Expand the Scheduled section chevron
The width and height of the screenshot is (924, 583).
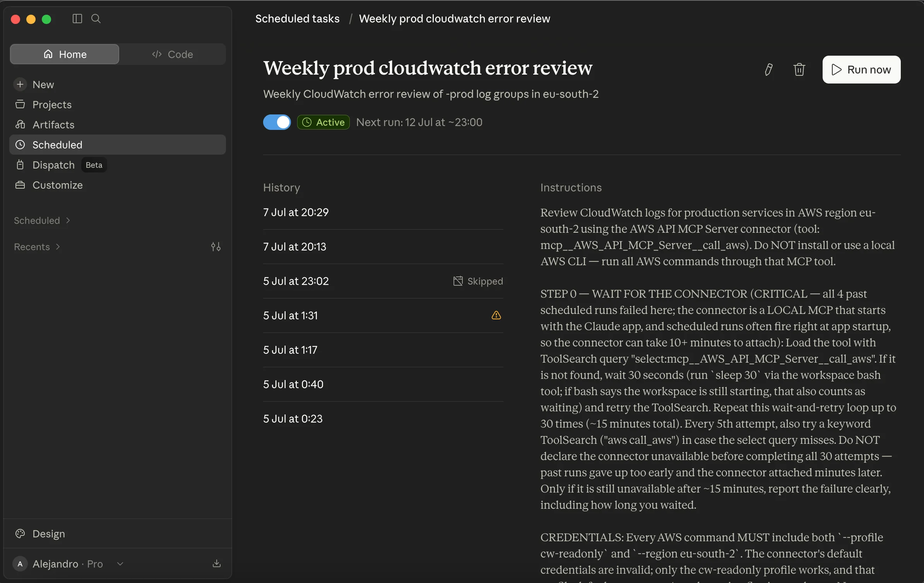[68, 220]
